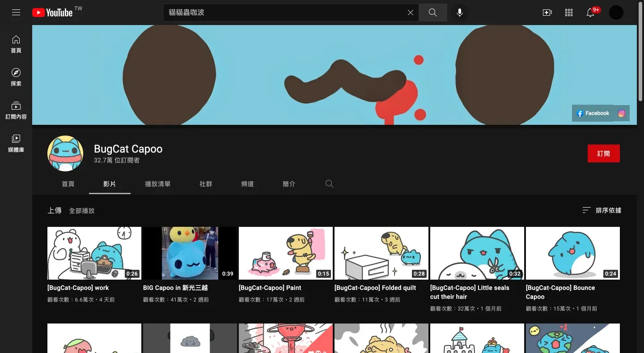The image size is (644, 353).
Task: Open Bounce Capoo video thumbnail
Action: 573,253
